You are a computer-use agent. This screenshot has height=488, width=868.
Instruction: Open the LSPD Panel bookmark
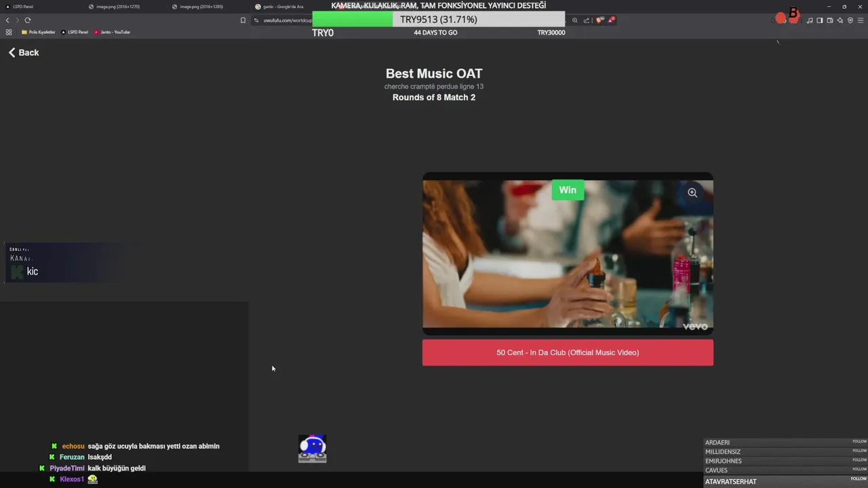(x=75, y=32)
